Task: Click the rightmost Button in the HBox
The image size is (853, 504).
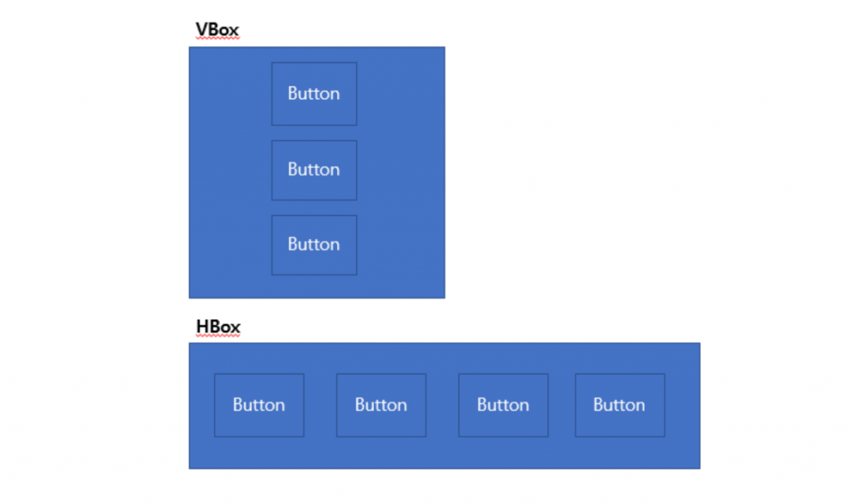Action: coord(620,405)
